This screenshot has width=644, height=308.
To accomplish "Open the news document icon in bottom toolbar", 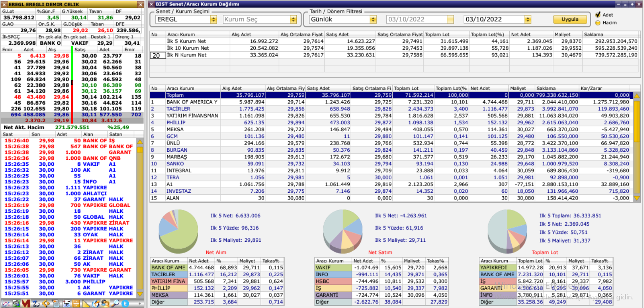I will [x=56, y=303].
